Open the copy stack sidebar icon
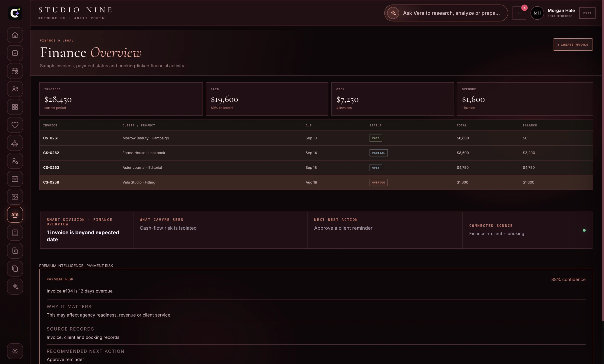Screen dimensions: 604x364 pos(15,269)
